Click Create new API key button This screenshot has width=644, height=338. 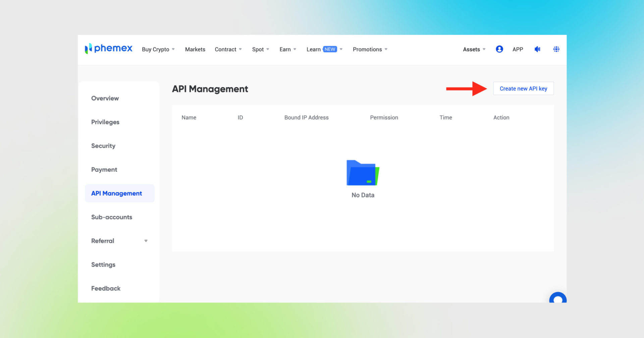(523, 89)
